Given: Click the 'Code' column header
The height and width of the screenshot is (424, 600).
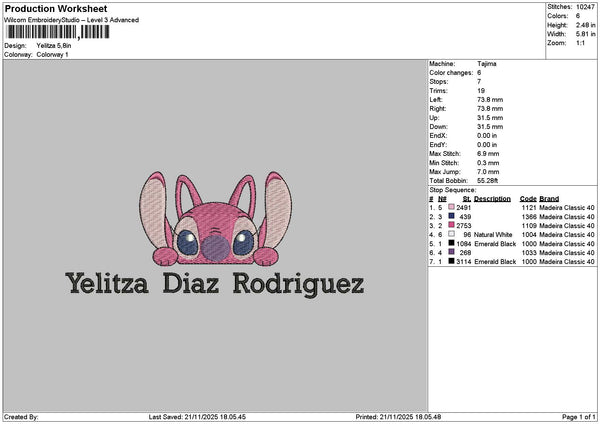Looking at the screenshot, I should click(528, 199).
